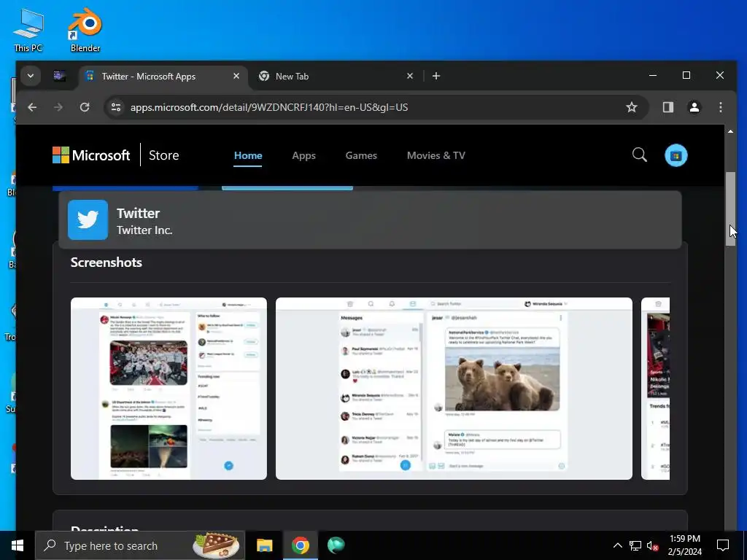This screenshot has height=560, width=747.
Task: Click the Twitter app bird icon
Action: (x=88, y=219)
